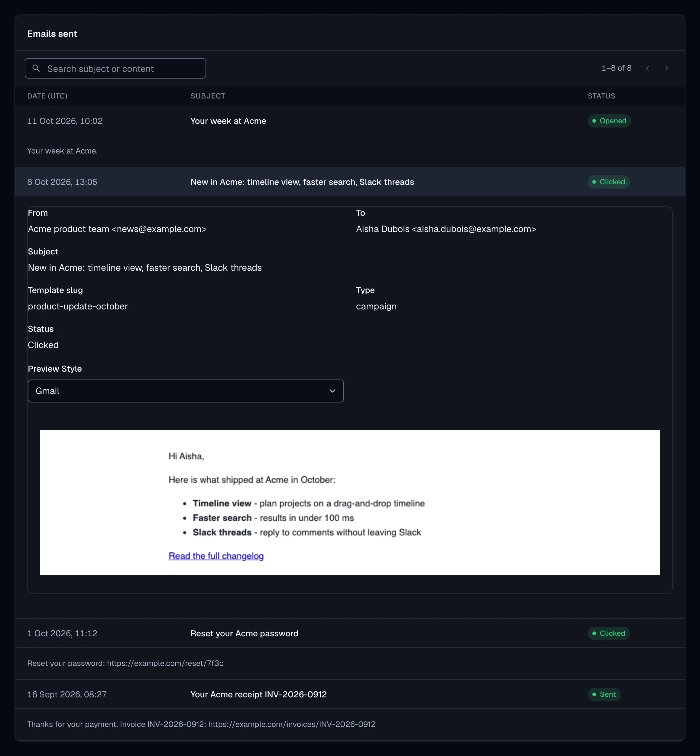Open the Preview Style Gmail dropdown
Viewport: 700px width, 756px height.
(186, 391)
